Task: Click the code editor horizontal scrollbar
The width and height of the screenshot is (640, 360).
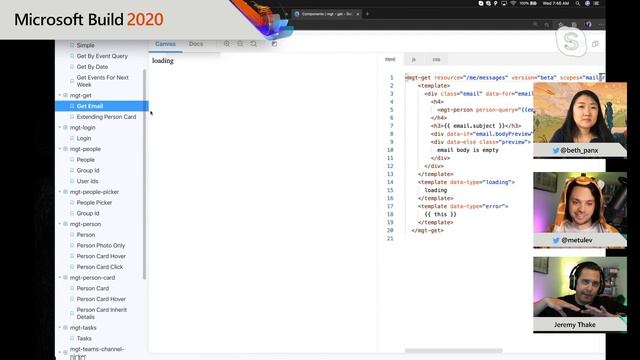Action: point(453,351)
